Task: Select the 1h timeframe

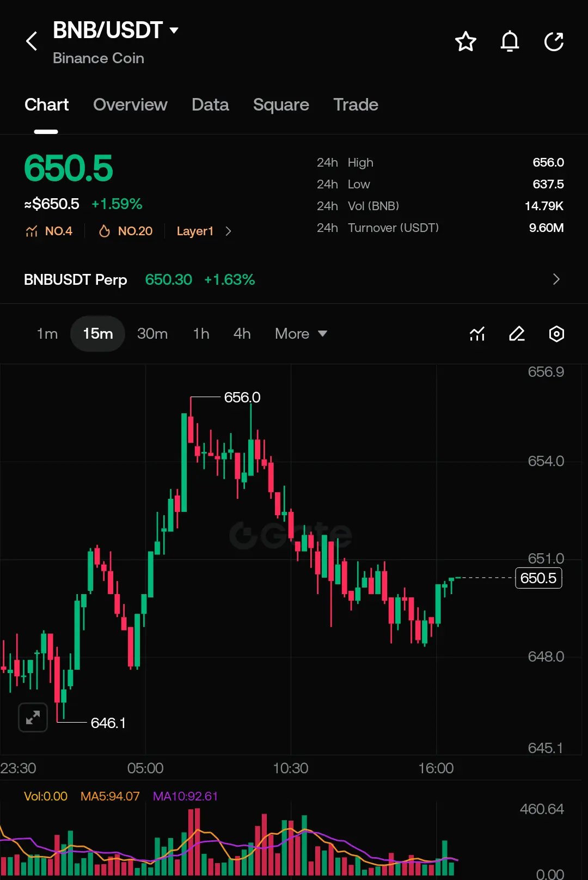Action: click(x=201, y=334)
